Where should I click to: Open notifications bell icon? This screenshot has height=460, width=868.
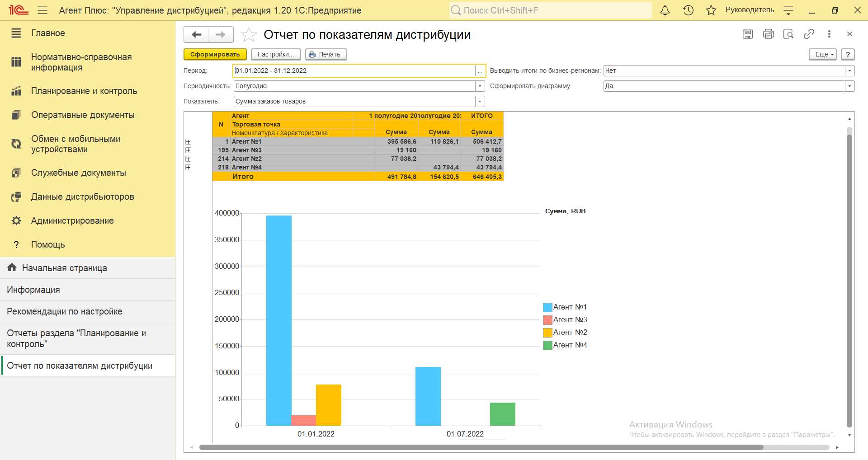(x=665, y=10)
